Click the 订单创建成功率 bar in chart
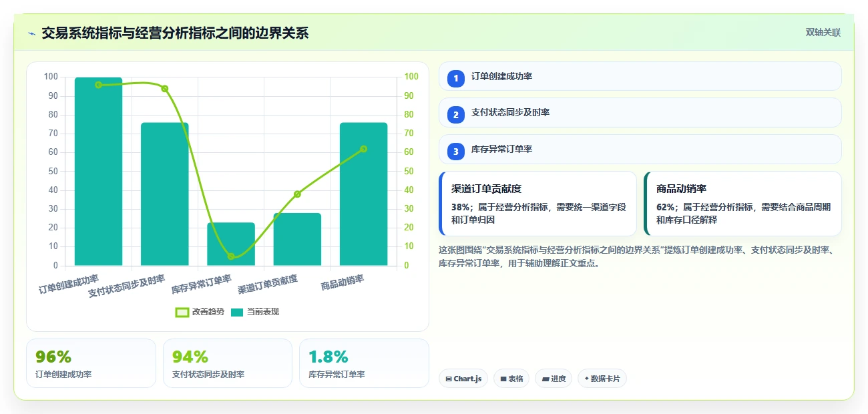The image size is (868, 414). 98,172
